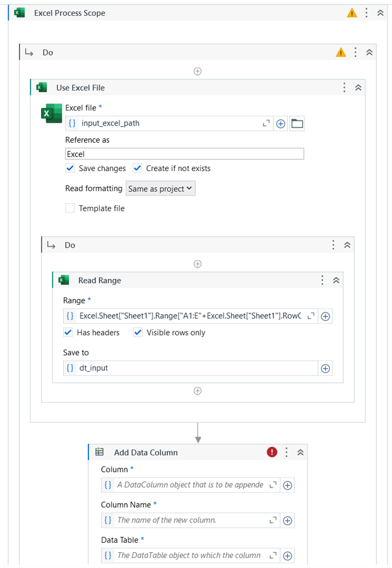
Task: Click the Reference as text field
Action: pyautogui.click(x=184, y=154)
